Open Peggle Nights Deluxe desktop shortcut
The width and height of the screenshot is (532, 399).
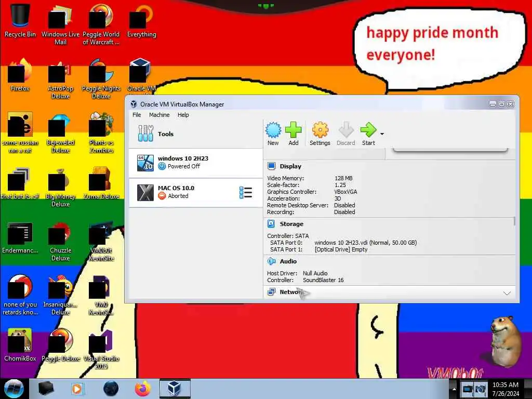101,80
